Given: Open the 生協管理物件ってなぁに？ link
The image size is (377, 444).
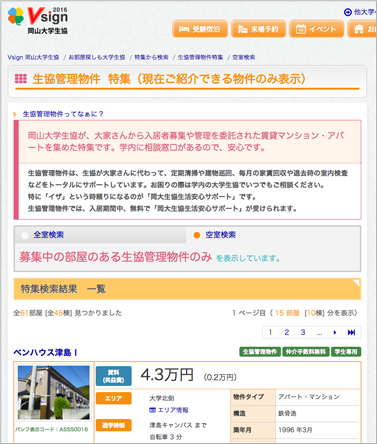Looking at the screenshot, I should [x=63, y=114].
